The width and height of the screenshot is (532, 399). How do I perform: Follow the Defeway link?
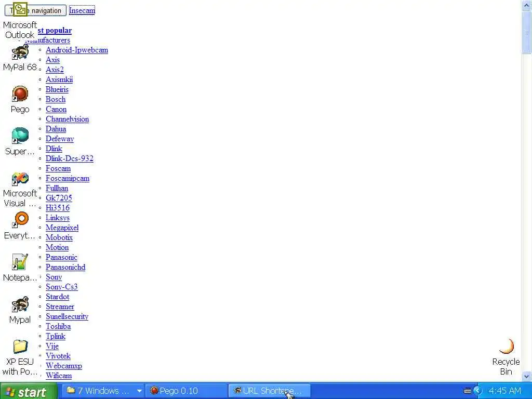[60, 139]
